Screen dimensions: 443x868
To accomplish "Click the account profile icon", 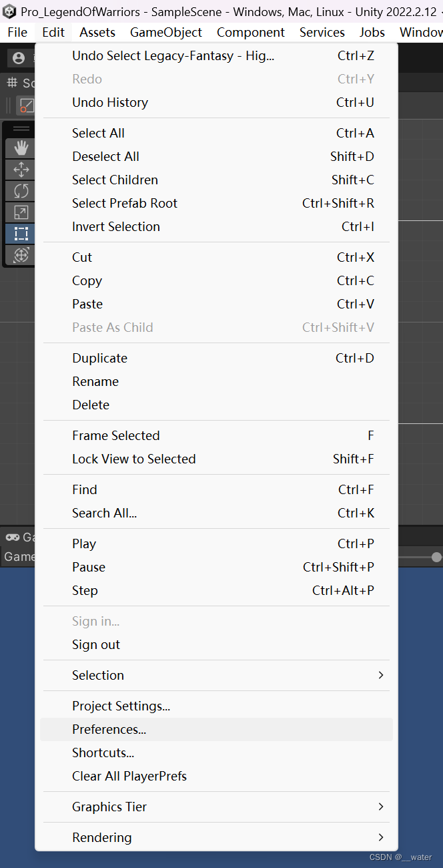I will (x=19, y=59).
